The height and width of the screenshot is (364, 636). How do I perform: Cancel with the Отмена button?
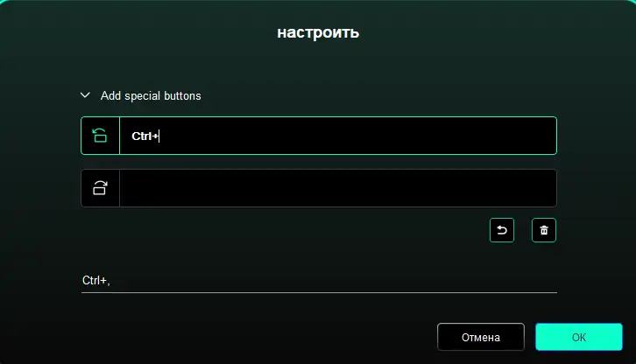pyautogui.click(x=481, y=337)
